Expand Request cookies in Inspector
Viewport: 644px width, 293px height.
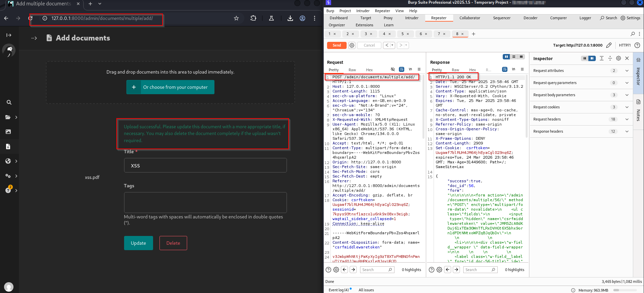[x=581, y=107]
